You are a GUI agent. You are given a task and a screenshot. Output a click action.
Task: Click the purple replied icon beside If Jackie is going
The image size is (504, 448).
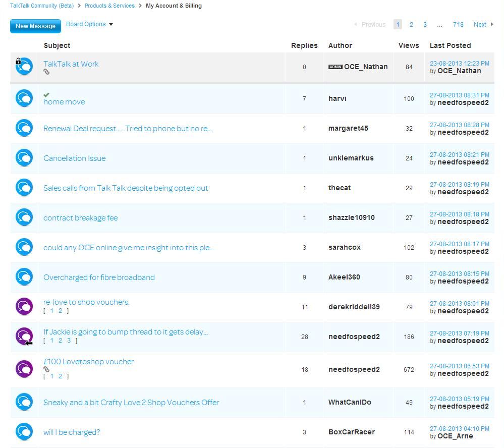(24, 337)
